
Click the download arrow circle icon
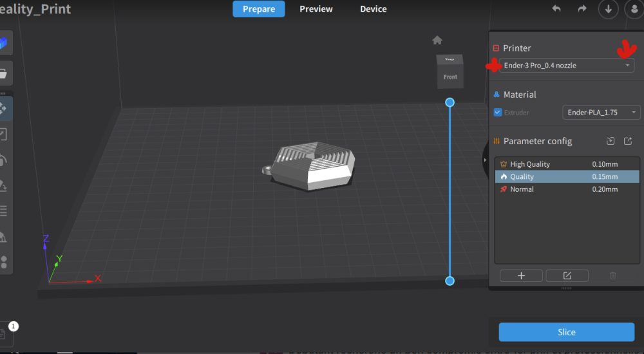[x=609, y=9]
